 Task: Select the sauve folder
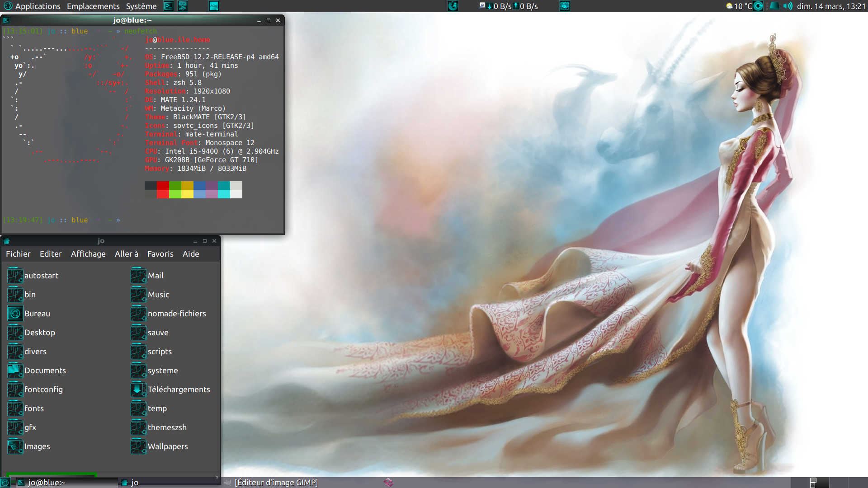coord(150,333)
